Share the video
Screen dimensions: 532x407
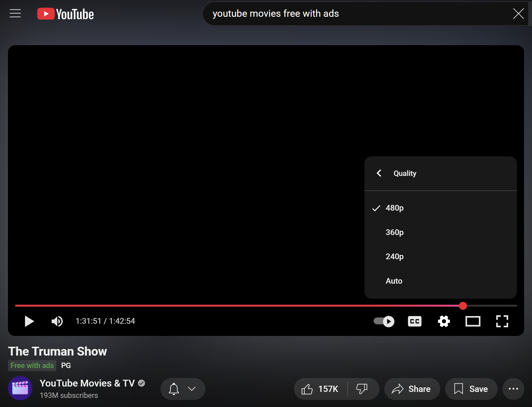pos(412,389)
